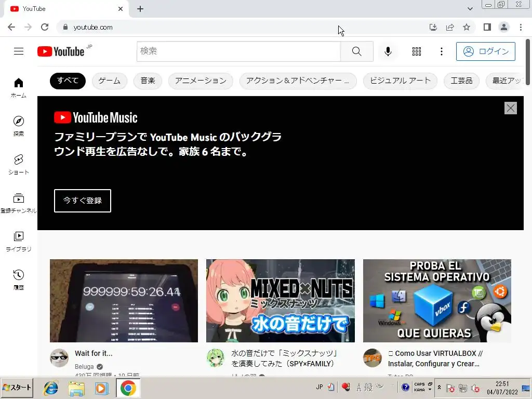
Task: Select the すべて filter chip
Action: point(68,81)
